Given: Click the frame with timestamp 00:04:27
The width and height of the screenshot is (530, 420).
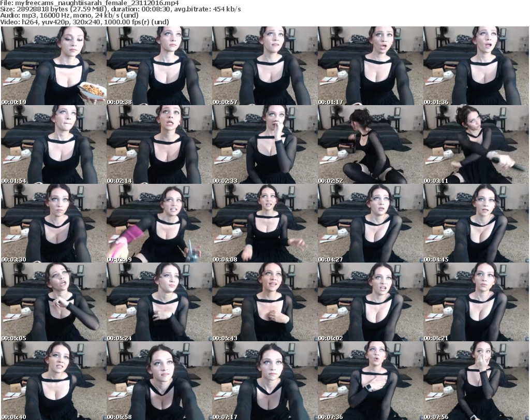Looking at the screenshot, I should 370,223.
